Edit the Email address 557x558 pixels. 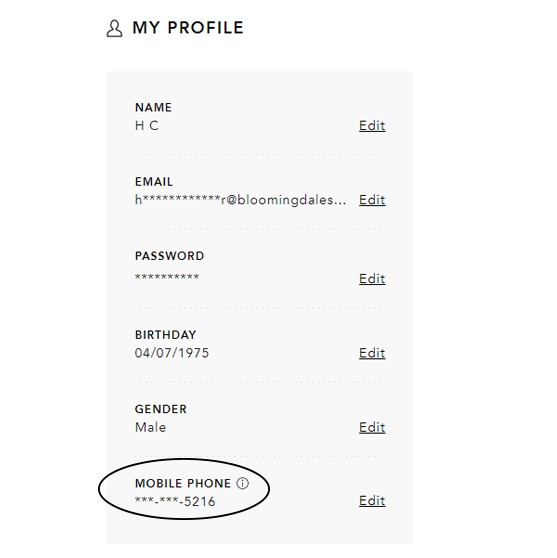[372, 200]
